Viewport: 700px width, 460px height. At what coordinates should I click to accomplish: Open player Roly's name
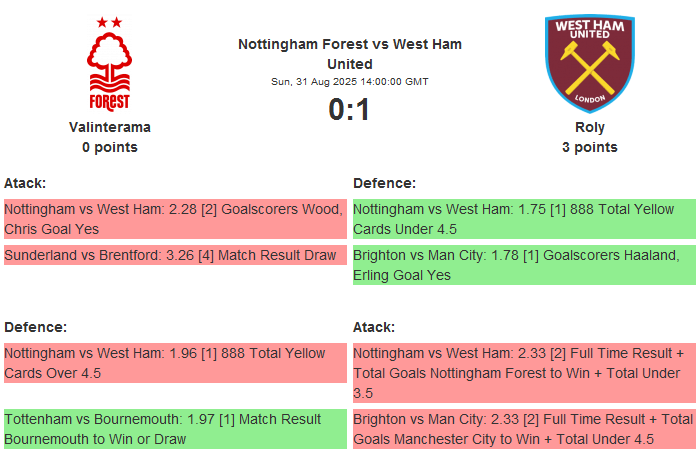(x=590, y=127)
